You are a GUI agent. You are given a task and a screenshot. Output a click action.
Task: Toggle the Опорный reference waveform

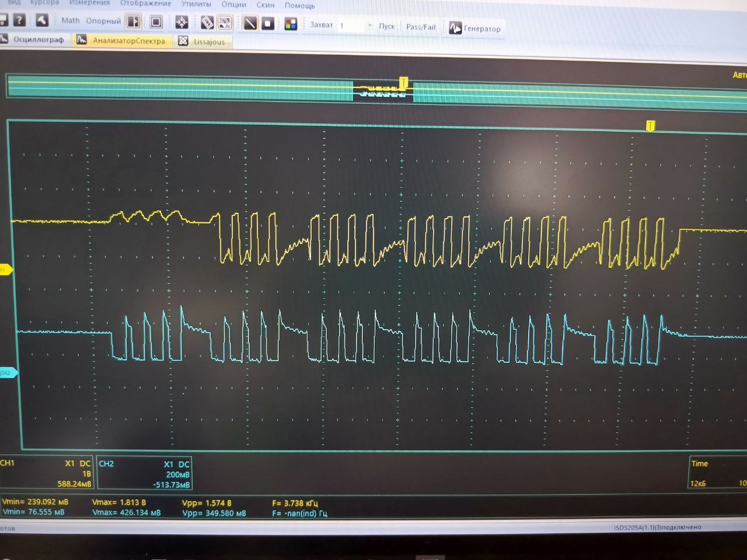(103, 21)
